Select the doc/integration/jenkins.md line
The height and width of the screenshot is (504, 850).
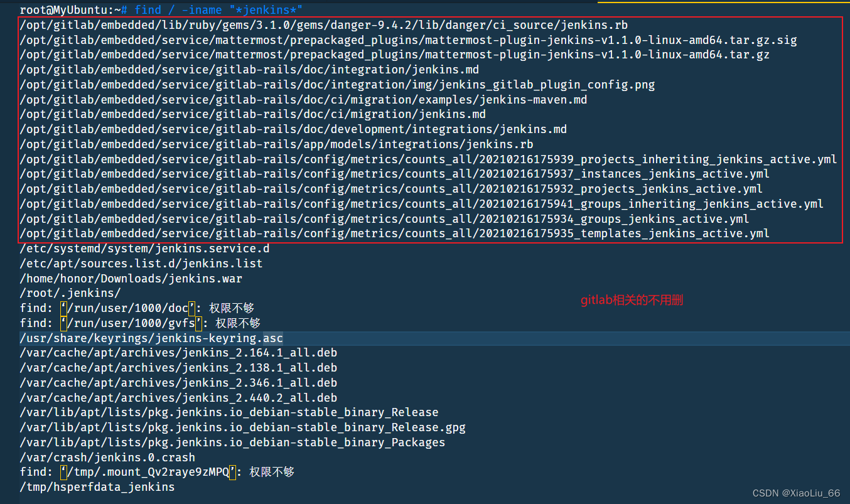click(x=249, y=70)
